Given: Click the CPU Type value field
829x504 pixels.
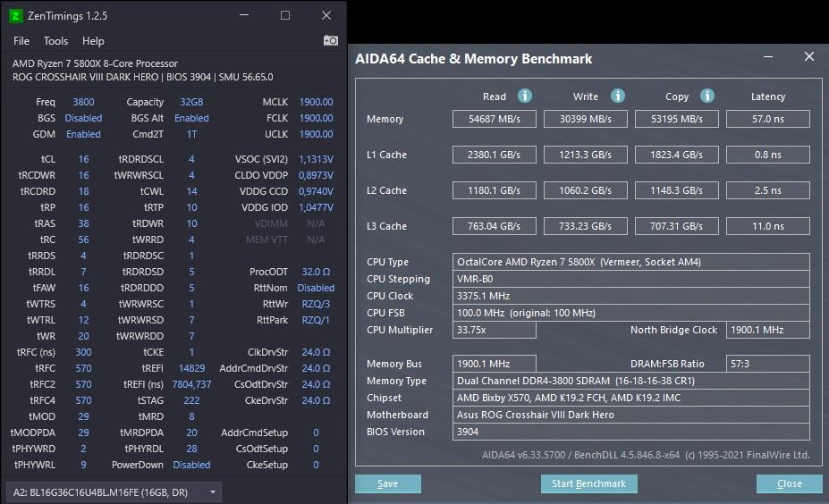Looking at the screenshot, I should (630, 262).
